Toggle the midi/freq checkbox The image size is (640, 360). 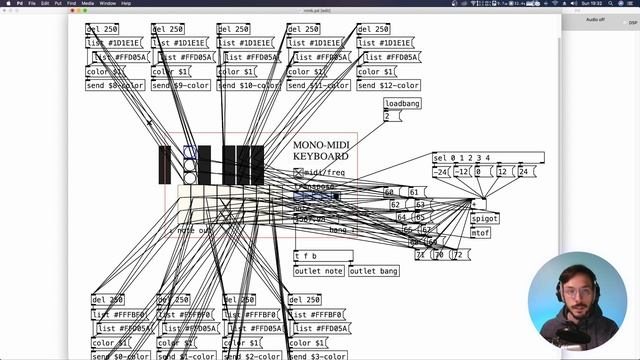(298, 173)
